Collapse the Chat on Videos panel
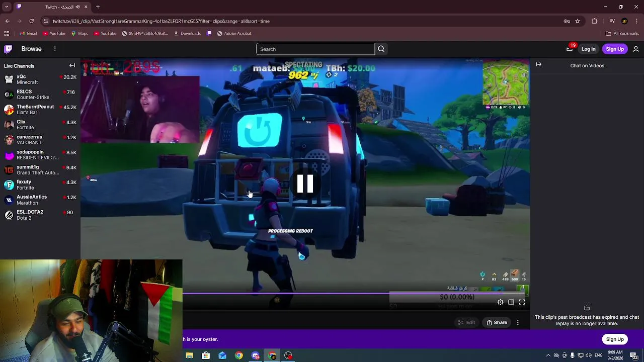 pyautogui.click(x=538, y=65)
